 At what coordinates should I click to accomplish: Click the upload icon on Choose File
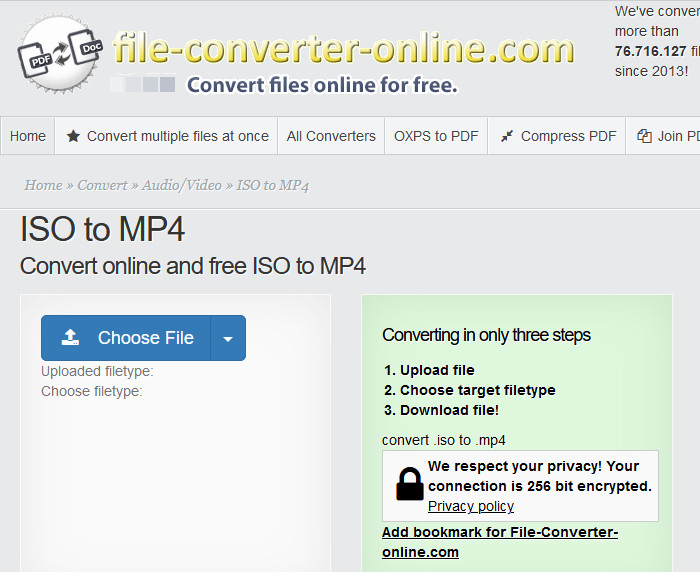coord(70,338)
